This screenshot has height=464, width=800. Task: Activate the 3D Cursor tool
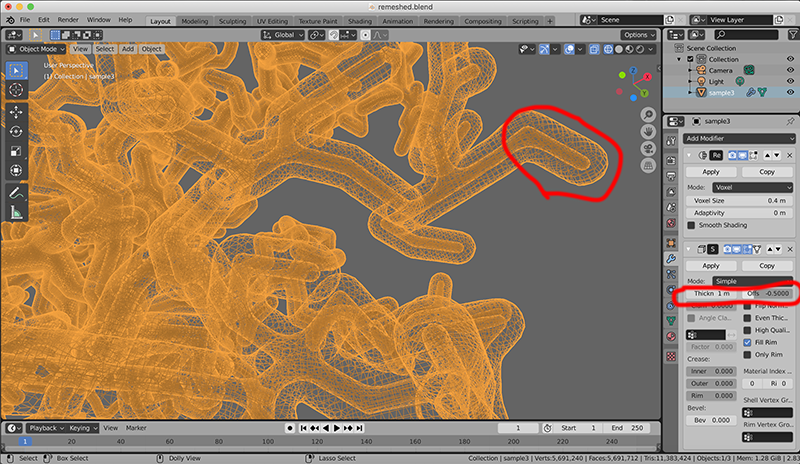pyautogui.click(x=17, y=89)
